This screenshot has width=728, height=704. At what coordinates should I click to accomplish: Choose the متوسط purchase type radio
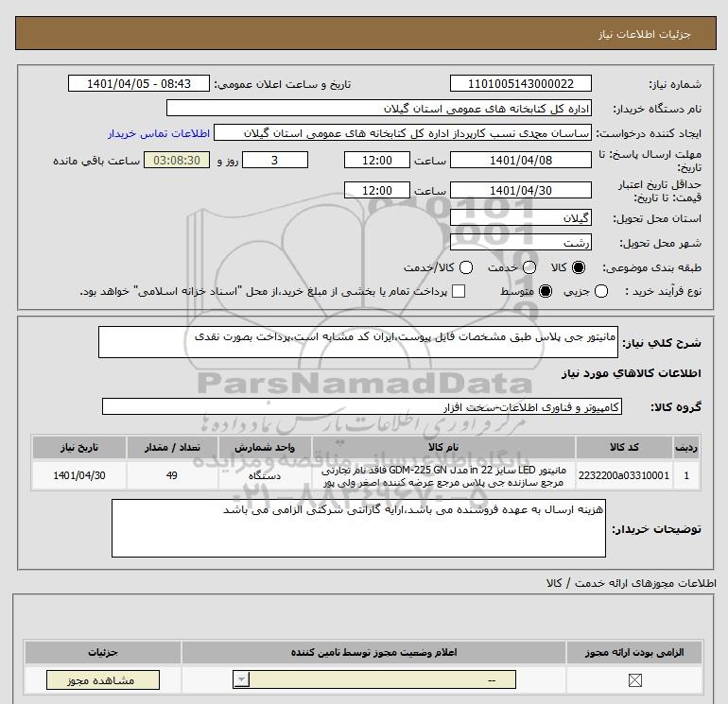click(546, 291)
